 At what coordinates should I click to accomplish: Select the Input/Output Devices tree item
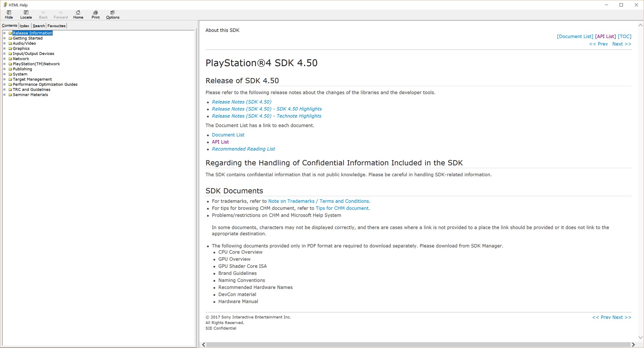(33, 54)
